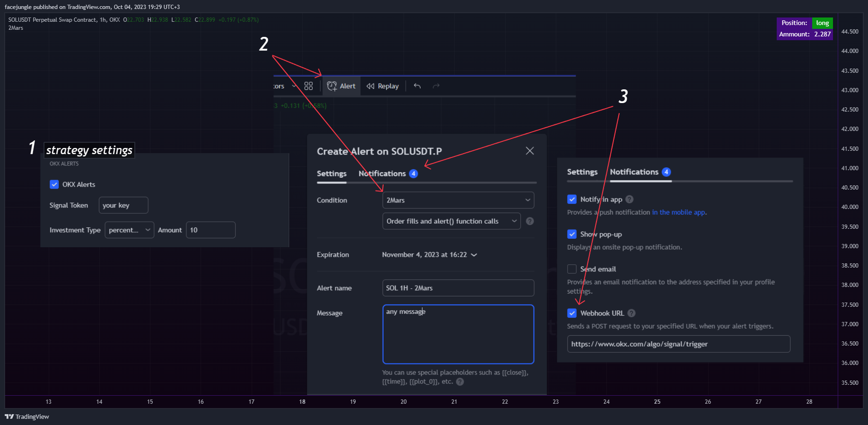Open help icon after placeholders hint
This screenshot has width=868, height=425.
coord(460,382)
